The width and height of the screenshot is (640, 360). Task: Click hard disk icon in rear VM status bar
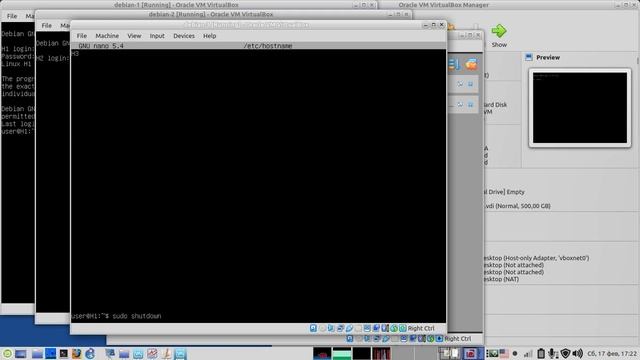pos(349,339)
